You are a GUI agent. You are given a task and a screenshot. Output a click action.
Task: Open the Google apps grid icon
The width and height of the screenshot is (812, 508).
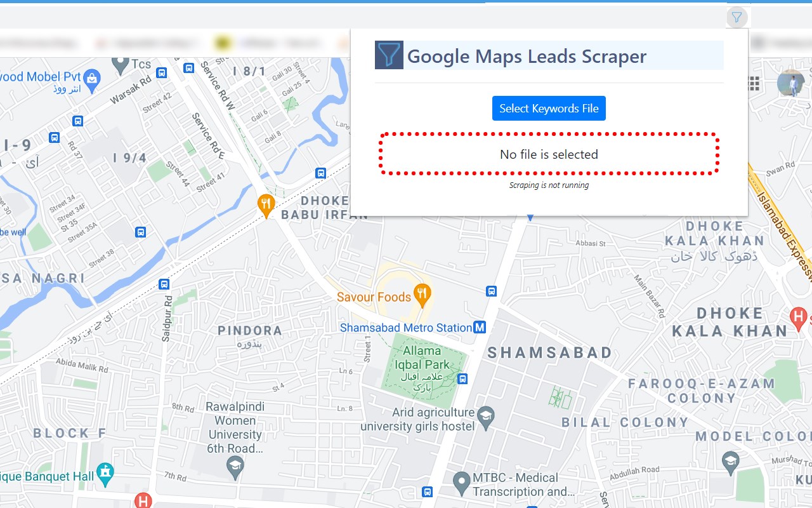(x=754, y=84)
